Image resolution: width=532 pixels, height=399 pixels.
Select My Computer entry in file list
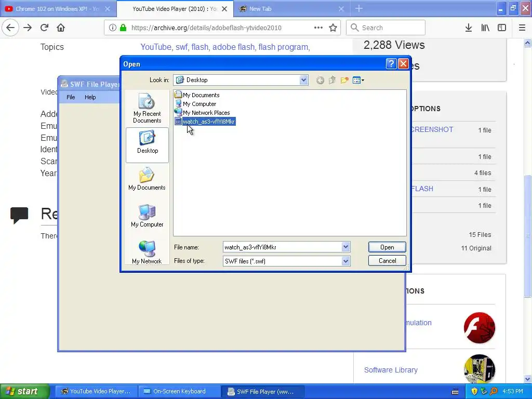195,104
